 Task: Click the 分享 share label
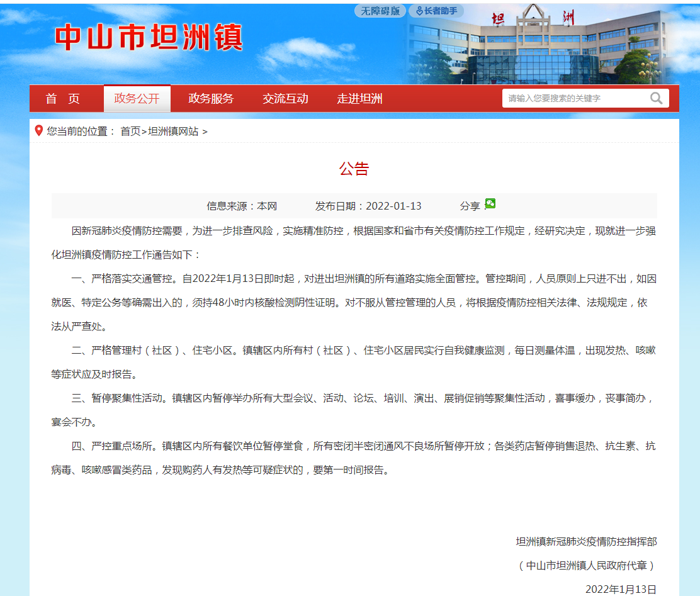470,206
